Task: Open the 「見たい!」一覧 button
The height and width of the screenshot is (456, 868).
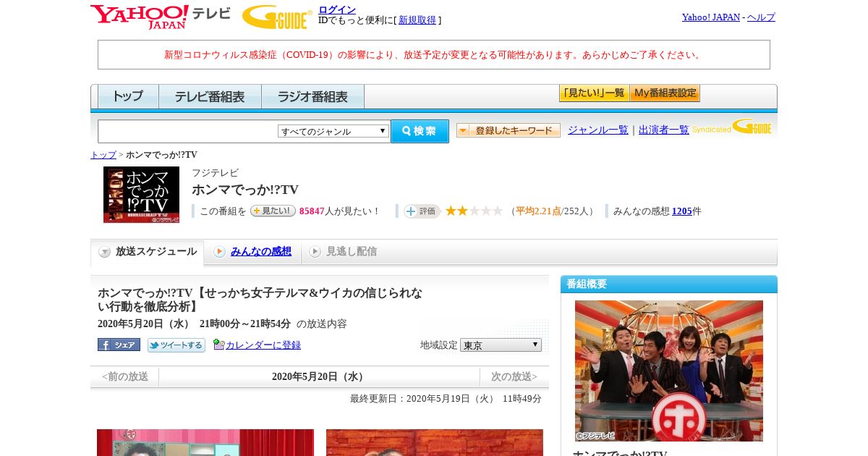Action: pos(594,93)
